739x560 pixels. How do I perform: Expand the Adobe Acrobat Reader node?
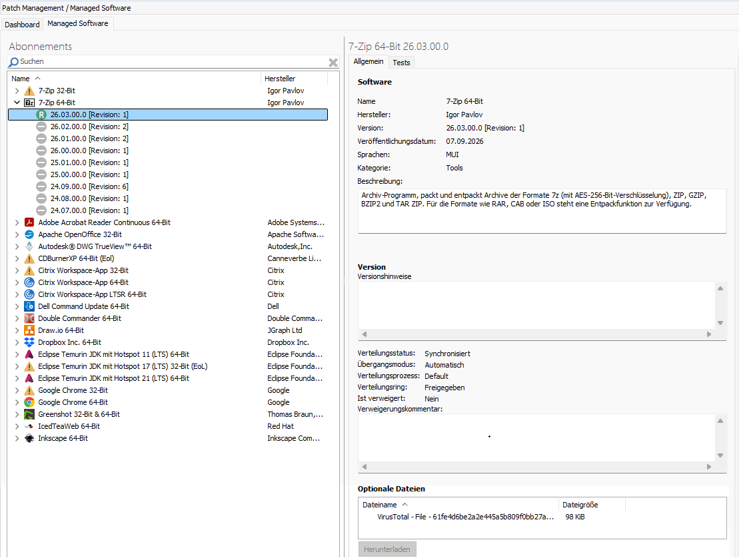(17, 223)
